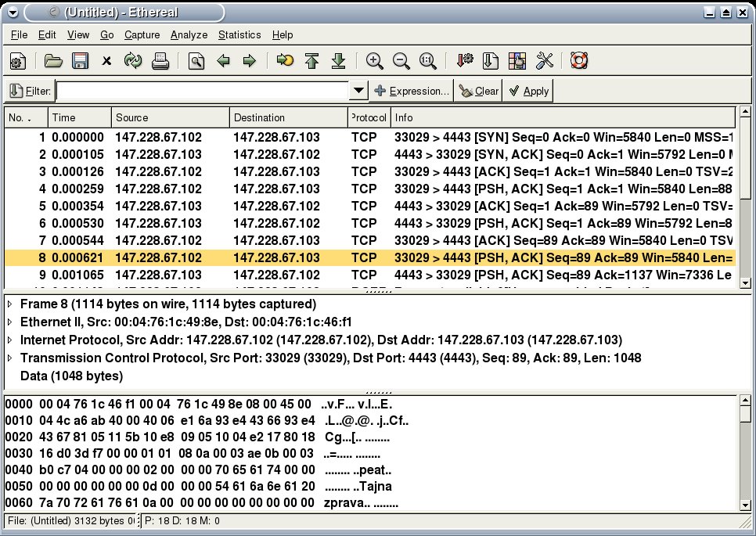Open preferences with the tools icon
Screen dimensions: 756x536
[x=545, y=61]
